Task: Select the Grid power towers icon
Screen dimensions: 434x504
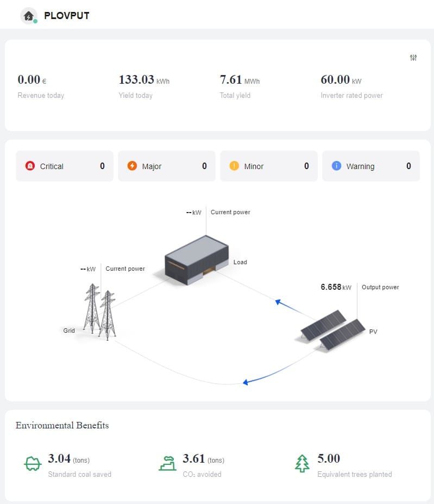Action: 100,312
